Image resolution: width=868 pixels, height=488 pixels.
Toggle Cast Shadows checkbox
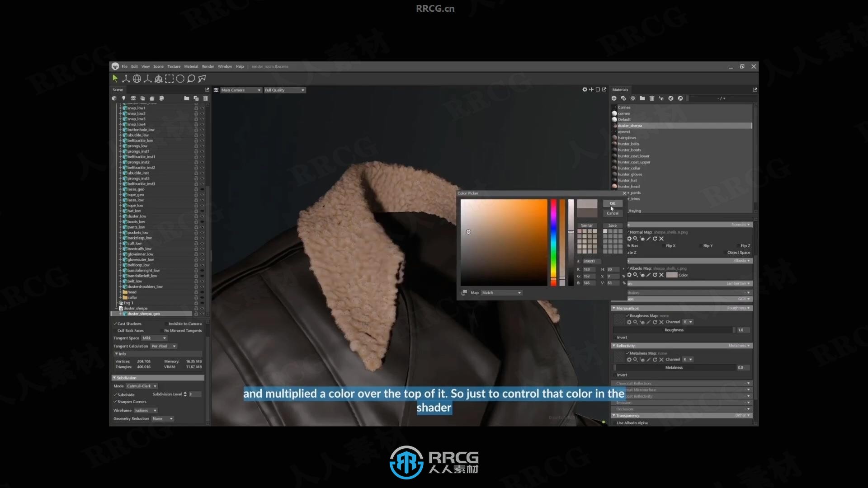pyautogui.click(x=115, y=324)
